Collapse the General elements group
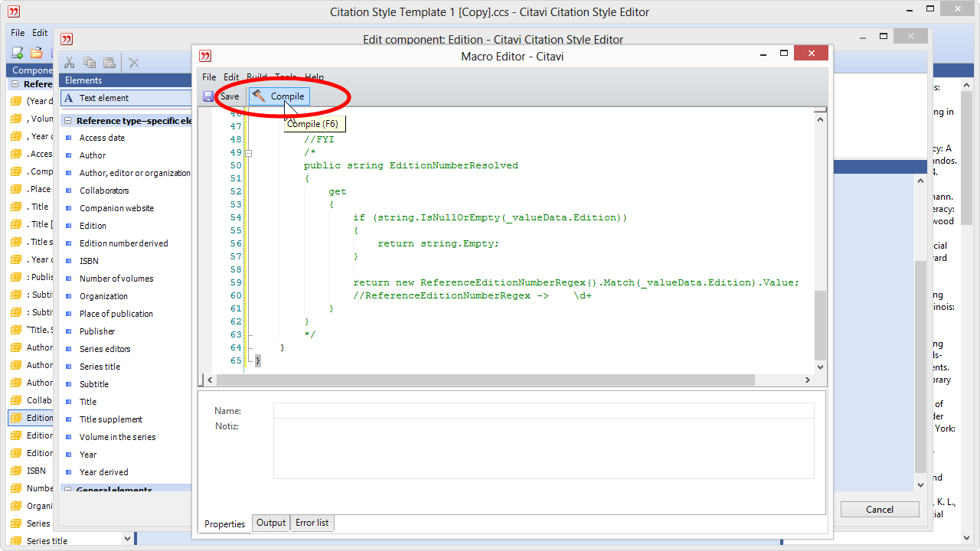This screenshot has width=980, height=551. (67, 490)
